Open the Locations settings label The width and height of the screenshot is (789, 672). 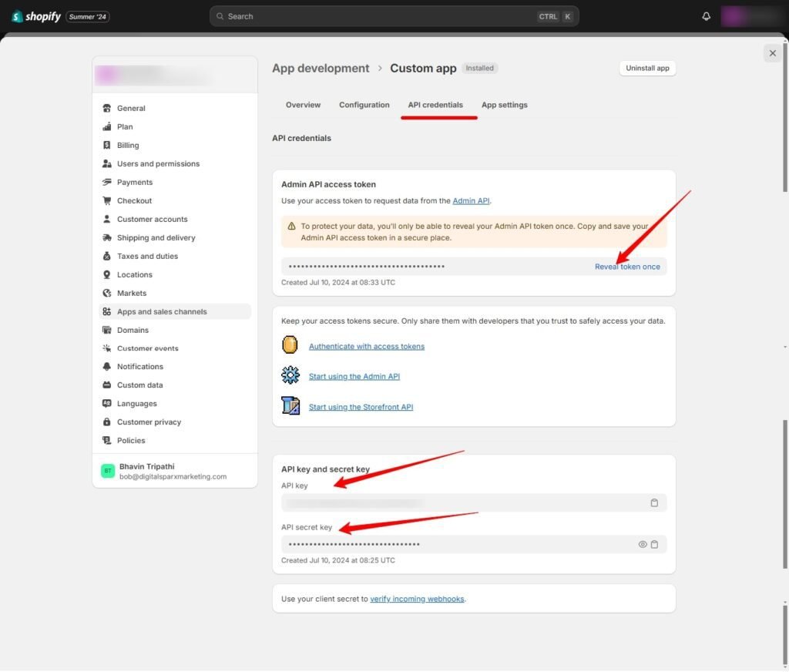135,275
